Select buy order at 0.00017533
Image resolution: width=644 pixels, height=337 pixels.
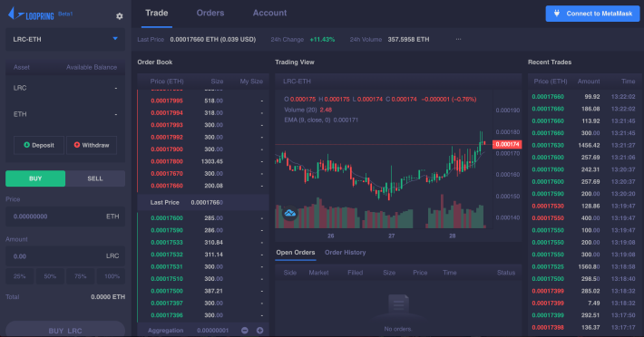[x=203, y=243]
